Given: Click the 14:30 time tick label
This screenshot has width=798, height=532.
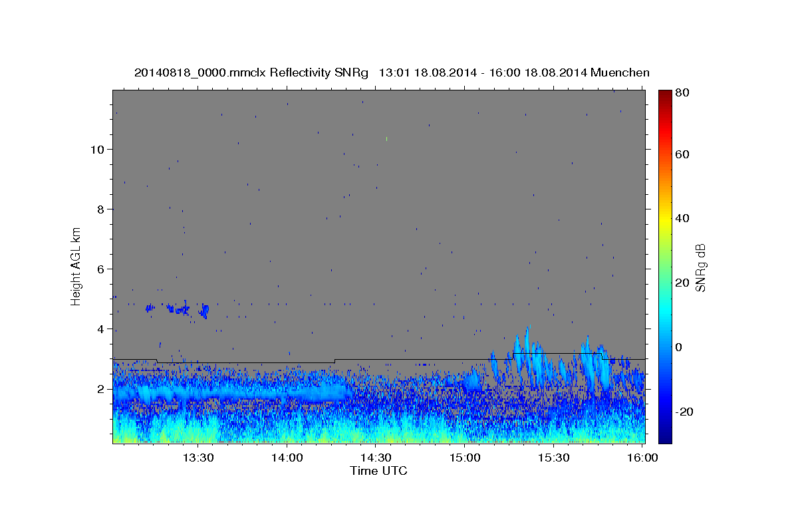Looking at the screenshot, I should click(x=376, y=458).
